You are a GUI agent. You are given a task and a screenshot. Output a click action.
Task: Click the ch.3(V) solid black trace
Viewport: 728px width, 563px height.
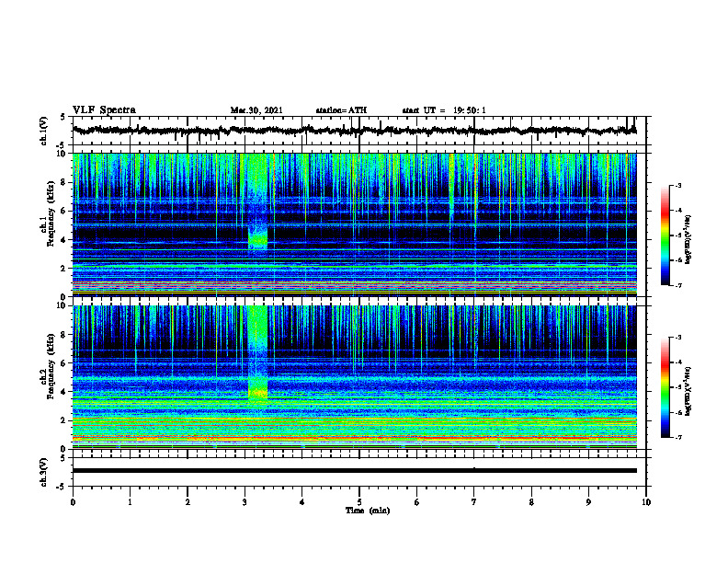[355, 471]
